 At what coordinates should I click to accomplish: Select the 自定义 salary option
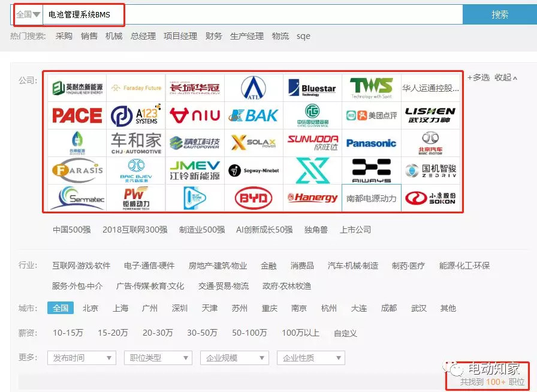point(345,333)
